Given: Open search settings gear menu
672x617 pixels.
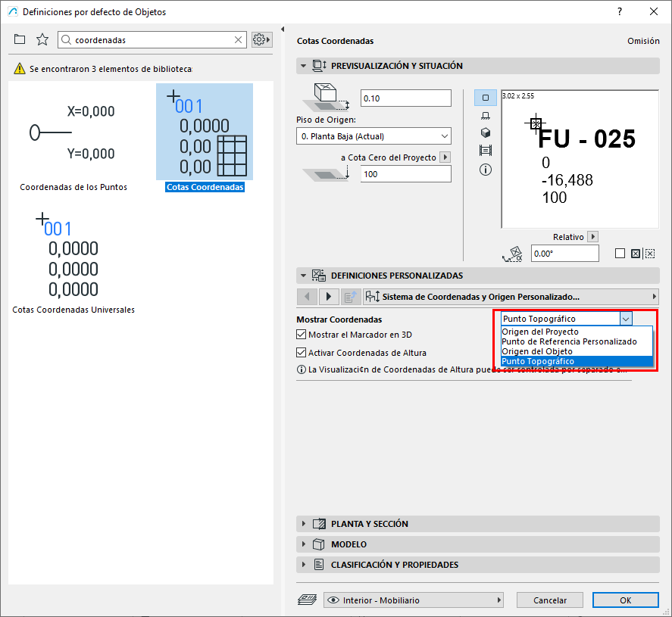Looking at the screenshot, I should (x=261, y=40).
